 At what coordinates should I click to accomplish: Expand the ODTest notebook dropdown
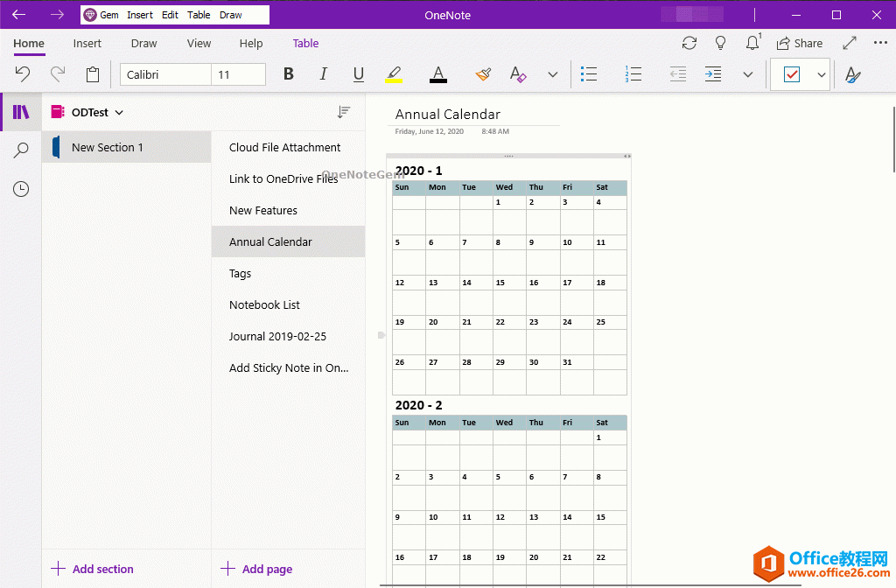click(x=119, y=112)
